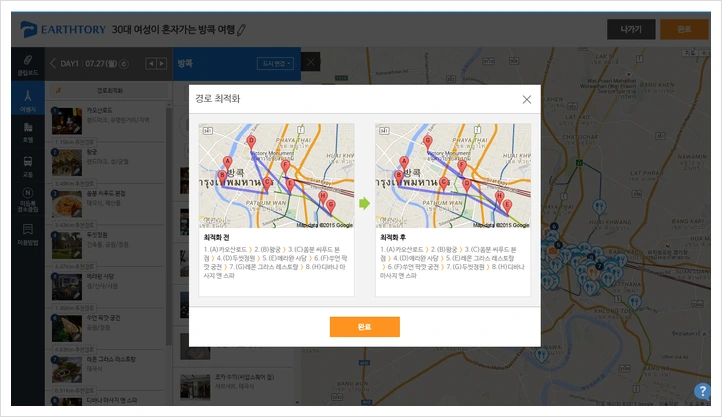Click the orange 완료 button in the top header
Image resolution: width=722 pixels, height=417 pixels.
point(684,29)
